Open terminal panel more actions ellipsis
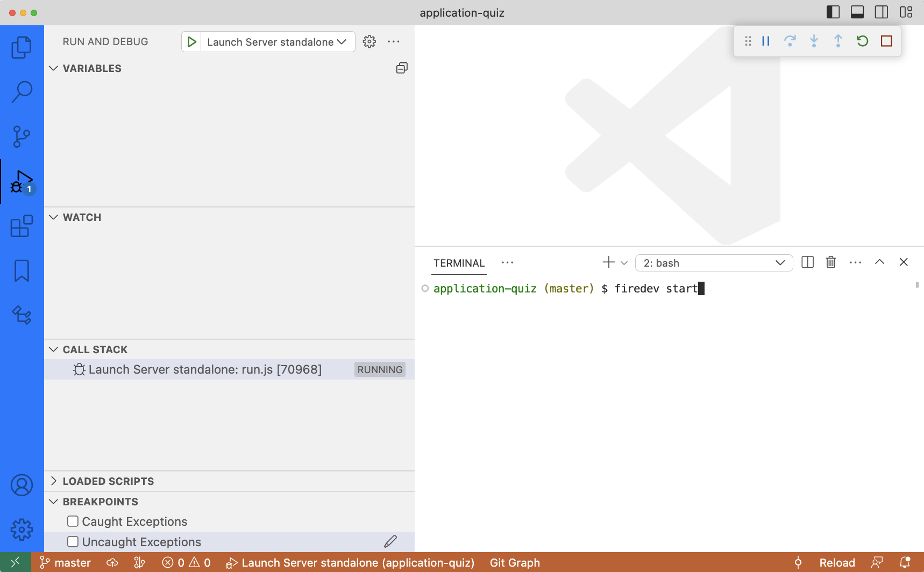 855,262
